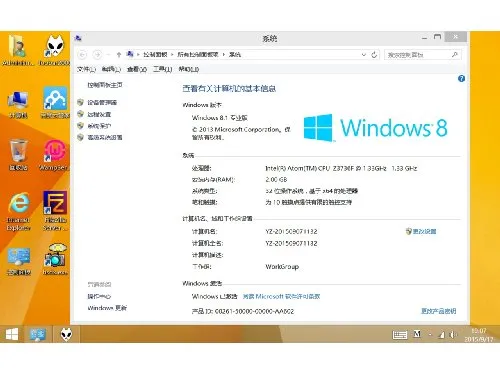Click the System window title bar icon

coord(78,38)
